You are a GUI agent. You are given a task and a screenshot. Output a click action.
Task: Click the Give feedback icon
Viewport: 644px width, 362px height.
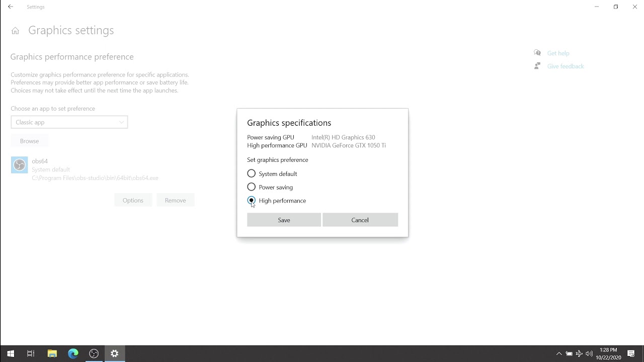pos(537,66)
